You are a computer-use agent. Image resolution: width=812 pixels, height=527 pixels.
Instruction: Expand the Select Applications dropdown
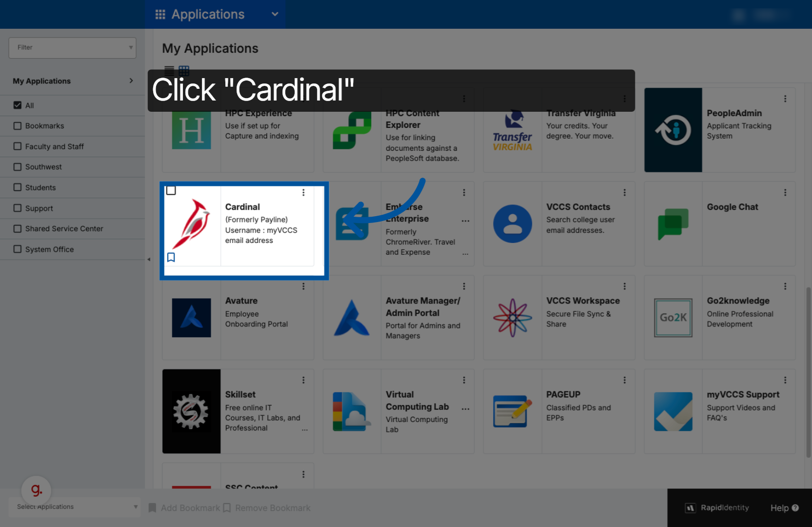click(x=74, y=507)
